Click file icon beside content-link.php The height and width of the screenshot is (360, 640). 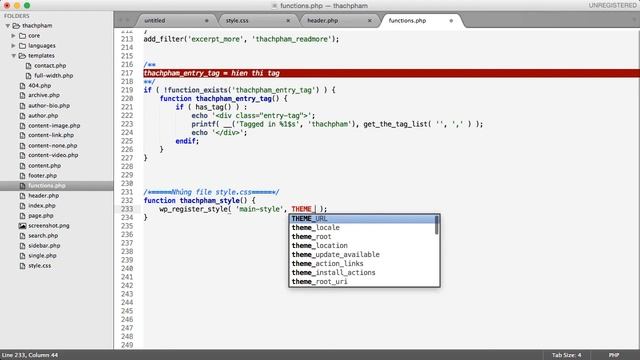pos(22,135)
